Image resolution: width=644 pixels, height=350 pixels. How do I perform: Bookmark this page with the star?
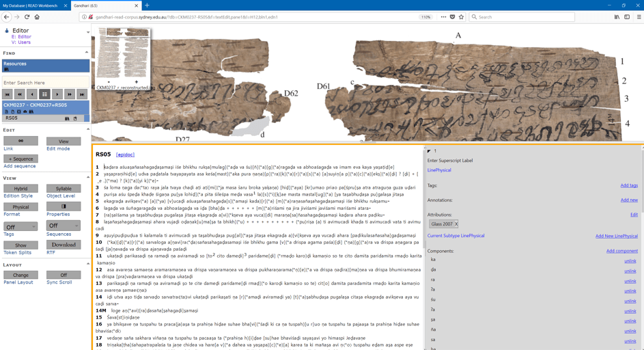point(461,17)
